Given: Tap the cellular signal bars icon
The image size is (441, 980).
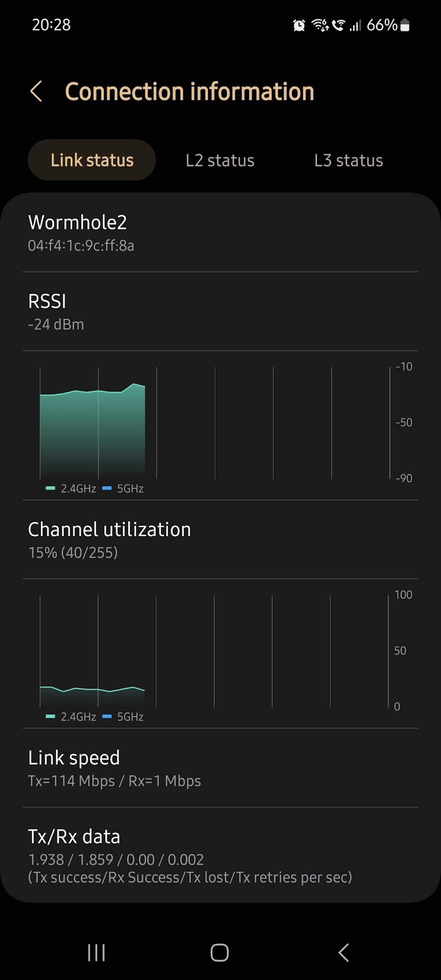Looking at the screenshot, I should tap(355, 25).
